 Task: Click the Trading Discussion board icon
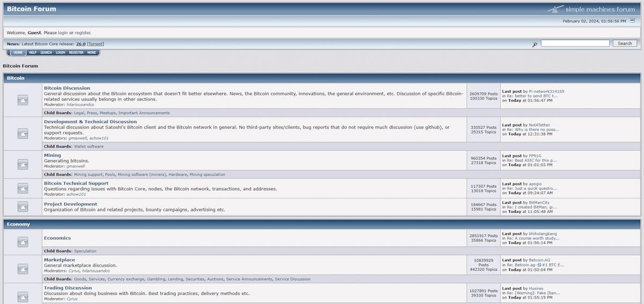[23, 296]
